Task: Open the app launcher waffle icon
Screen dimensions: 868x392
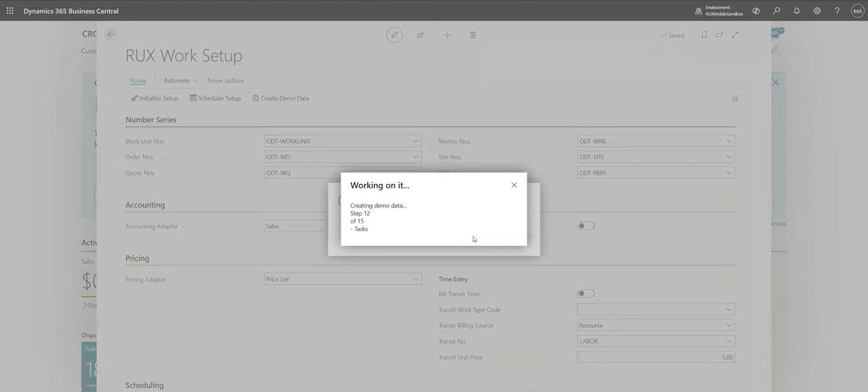Action: point(10,10)
